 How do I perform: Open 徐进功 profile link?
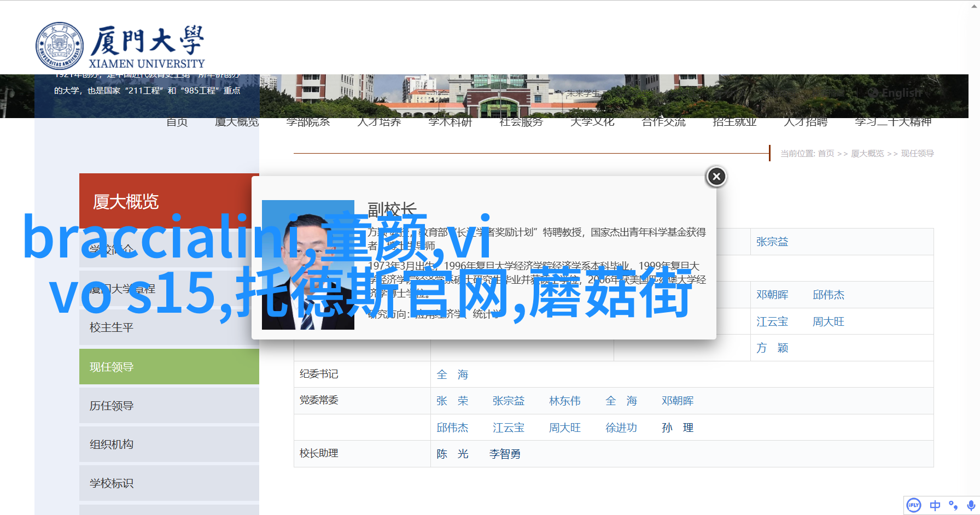[x=621, y=428]
